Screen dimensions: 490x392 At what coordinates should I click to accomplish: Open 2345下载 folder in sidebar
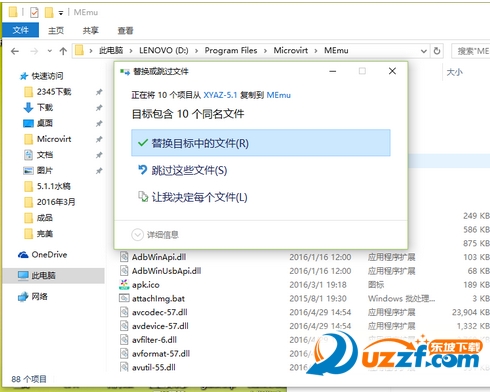click(54, 92)
